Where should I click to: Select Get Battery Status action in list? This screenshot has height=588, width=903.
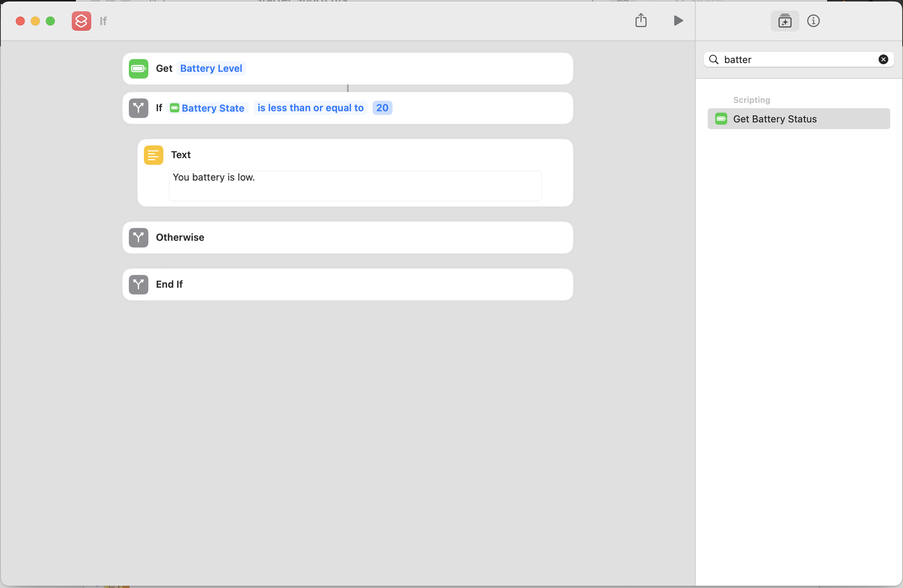pos(798,119)
